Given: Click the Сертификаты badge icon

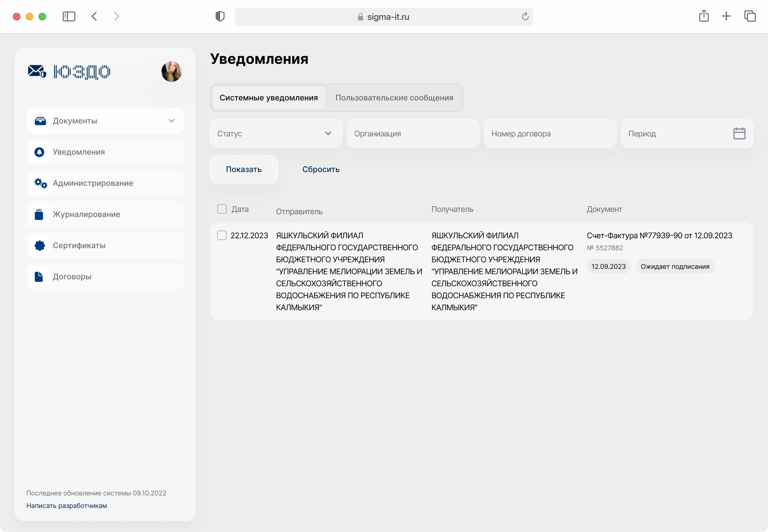Looking at the screenshot, I should click(40, 245).
